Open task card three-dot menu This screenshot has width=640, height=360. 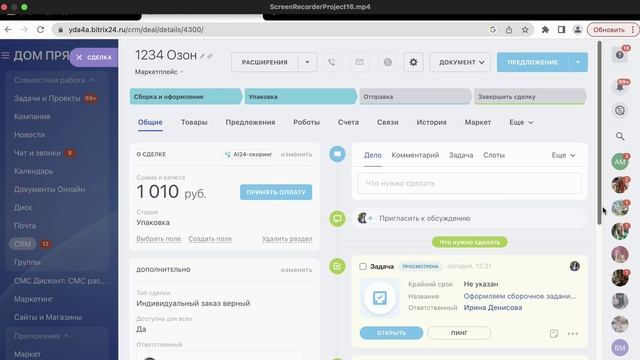pos(573,333)
